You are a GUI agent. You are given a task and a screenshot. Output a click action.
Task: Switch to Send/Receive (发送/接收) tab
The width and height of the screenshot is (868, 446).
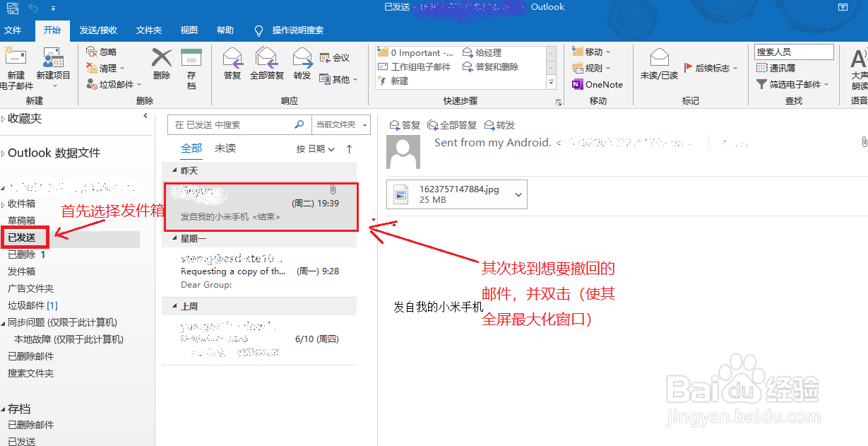point(98,30)
